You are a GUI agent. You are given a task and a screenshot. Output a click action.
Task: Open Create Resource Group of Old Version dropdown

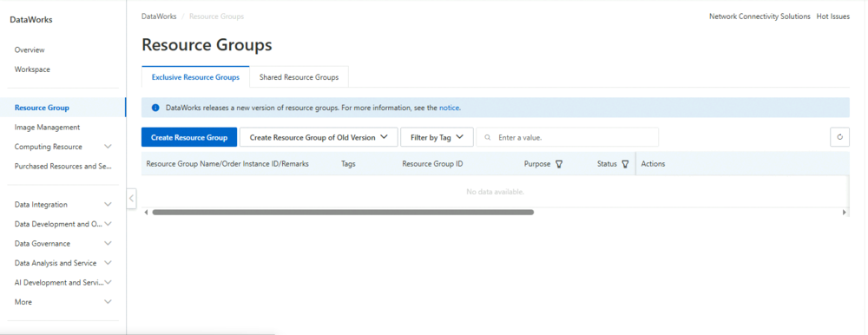point(319,137)
